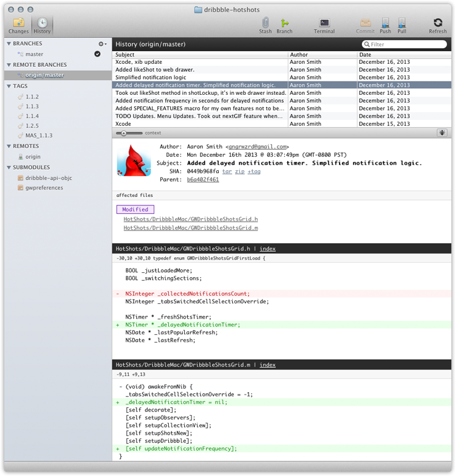Image resolution: width=455 pixels, height=476 pixels.
Task: Collapse the BRANCHES section
Action: click(9, 44)
